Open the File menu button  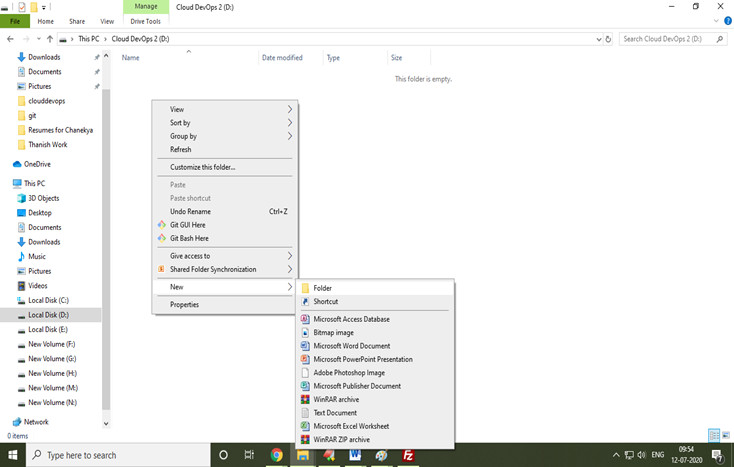click(x=15, y=21)
